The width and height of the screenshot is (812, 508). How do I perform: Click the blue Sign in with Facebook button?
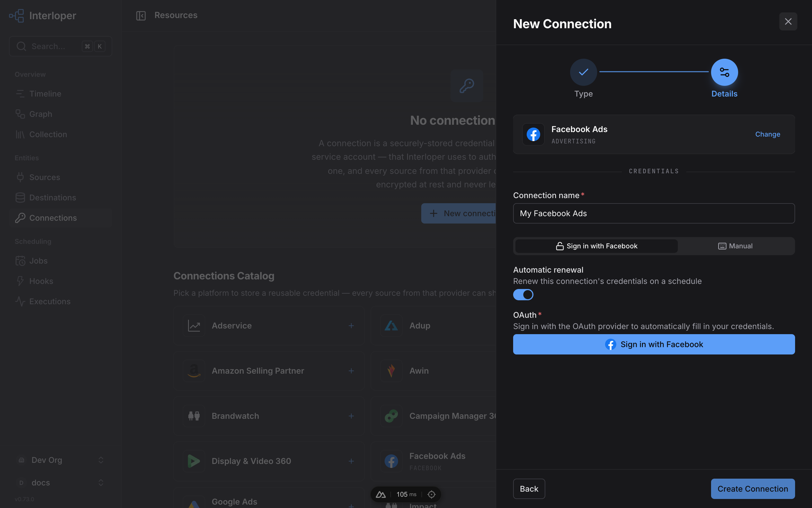point(654,344)
